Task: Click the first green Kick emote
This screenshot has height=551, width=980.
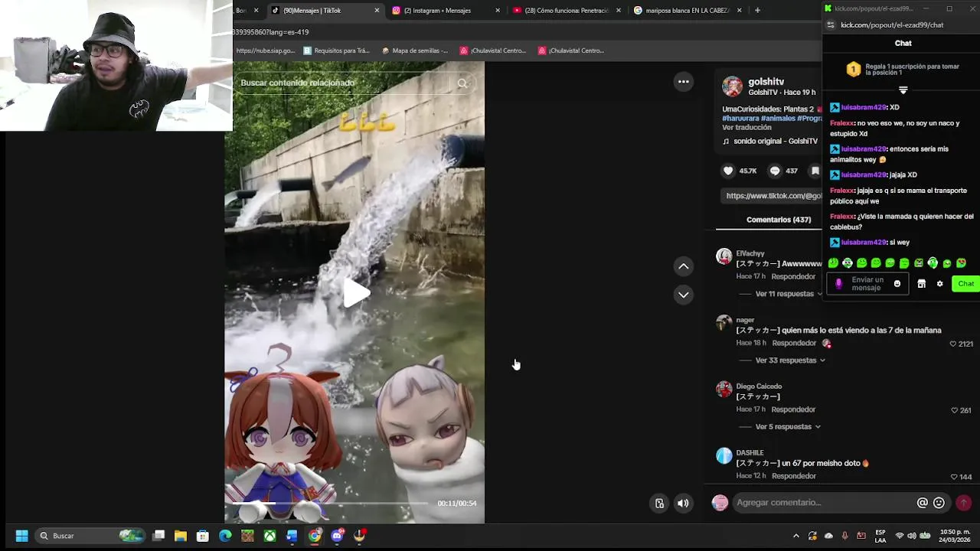Action: click(833, 263)
